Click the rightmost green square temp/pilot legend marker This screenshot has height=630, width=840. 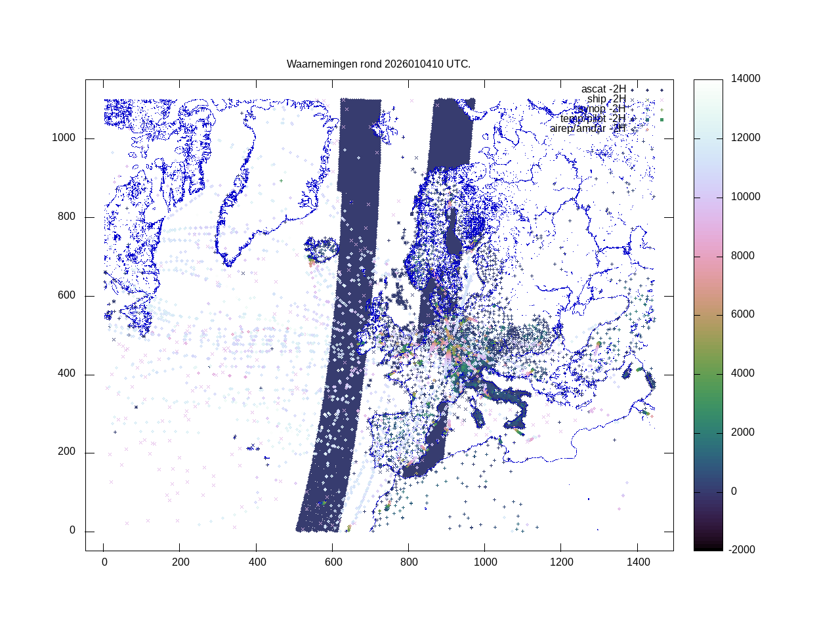click(x=661, y=119)
